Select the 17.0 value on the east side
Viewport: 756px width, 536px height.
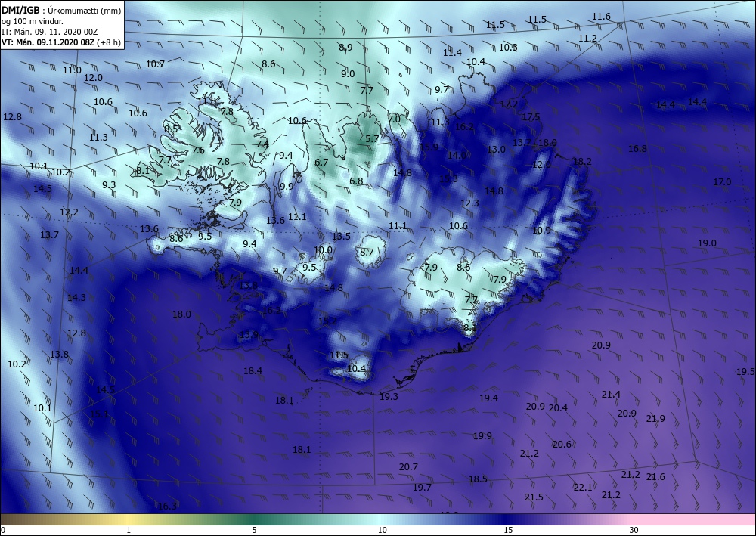click(722, 181)
